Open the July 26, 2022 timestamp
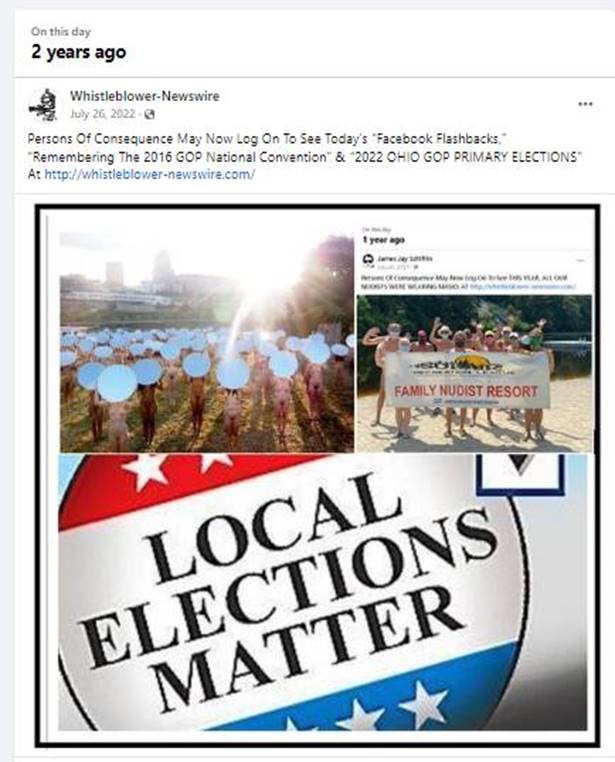 pos(102,114)
